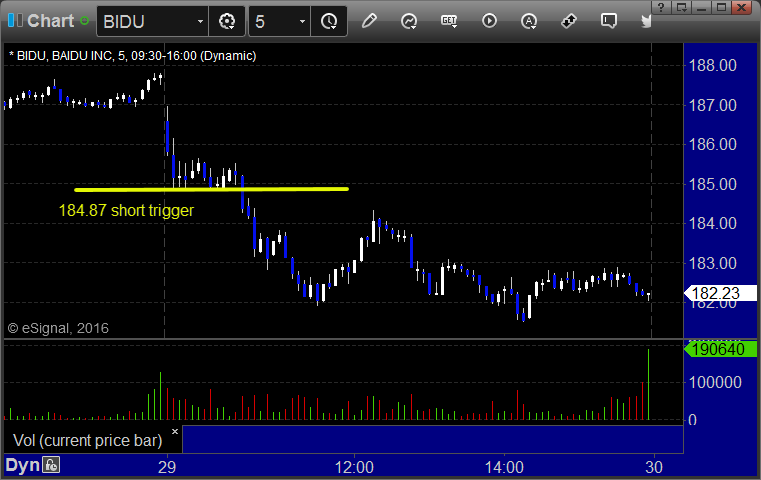Click the 184.00 price axis label
Viewport: 761px width, 480px height.
[712, 223]
